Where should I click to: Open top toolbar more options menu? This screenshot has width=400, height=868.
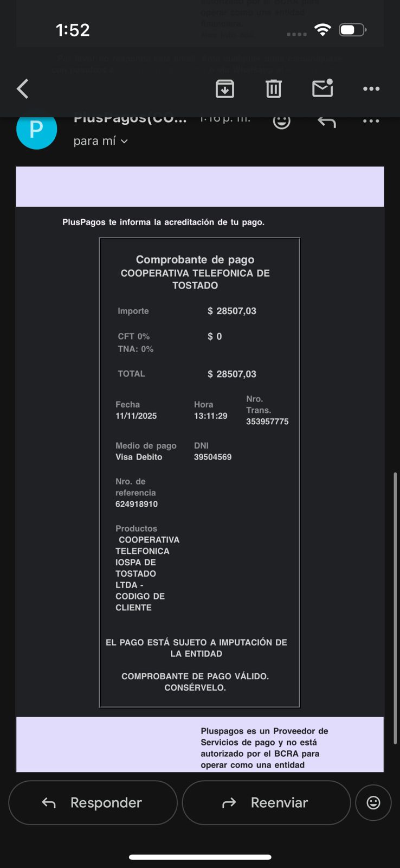[x=371, y=88]
